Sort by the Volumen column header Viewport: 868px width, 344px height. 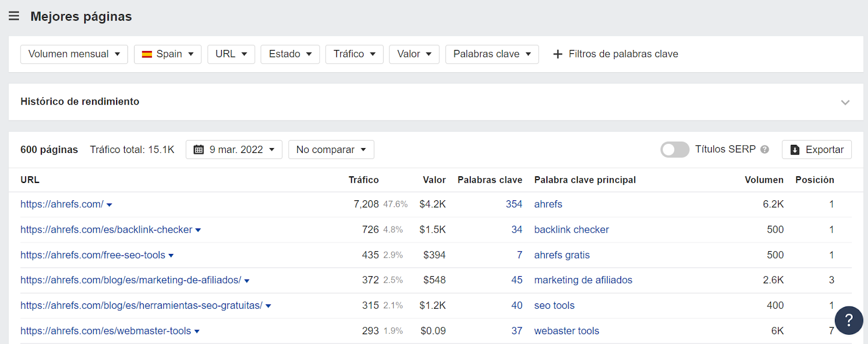[764, 180]
